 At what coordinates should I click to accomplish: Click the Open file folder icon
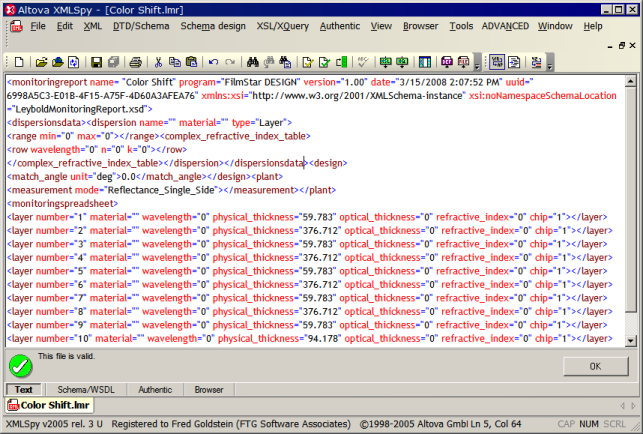click(x=41, y=62)
